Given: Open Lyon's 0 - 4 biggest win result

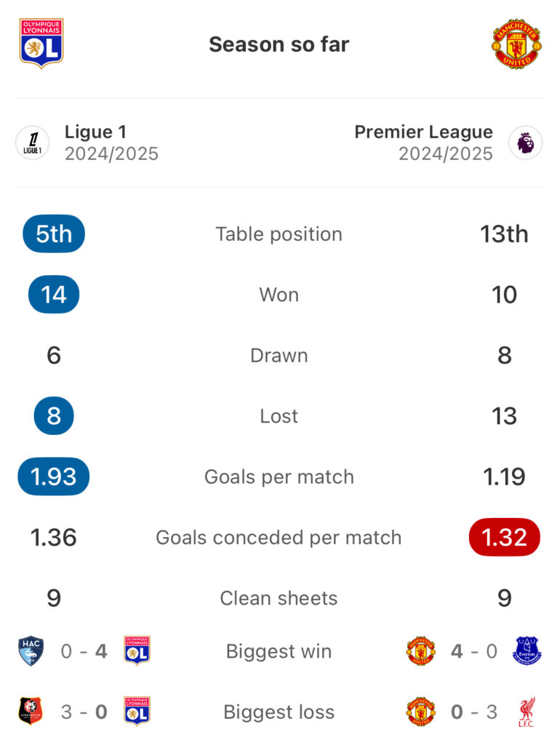Looking at the screenshot, I should 84,651.
